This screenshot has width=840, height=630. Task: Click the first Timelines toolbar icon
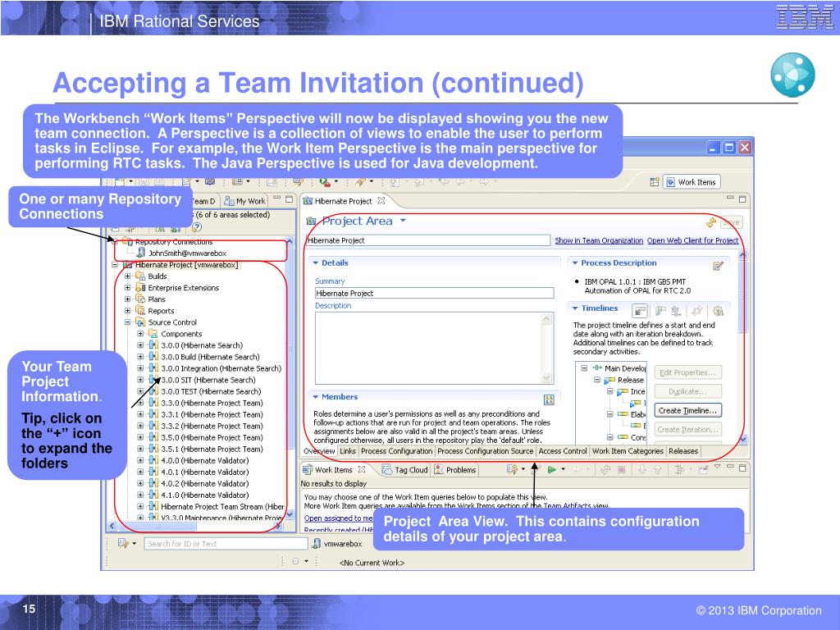coord(640,311)
